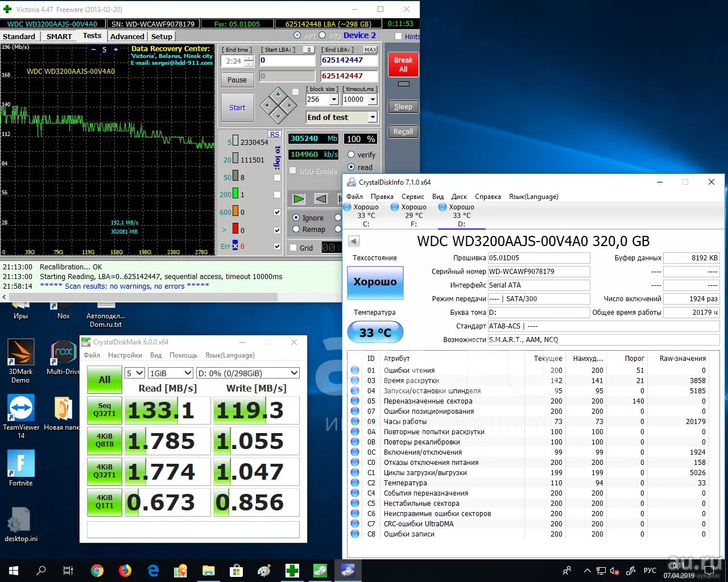Click the red > block color swatch
Screen dimensions: 728x582
click(235, 230)
